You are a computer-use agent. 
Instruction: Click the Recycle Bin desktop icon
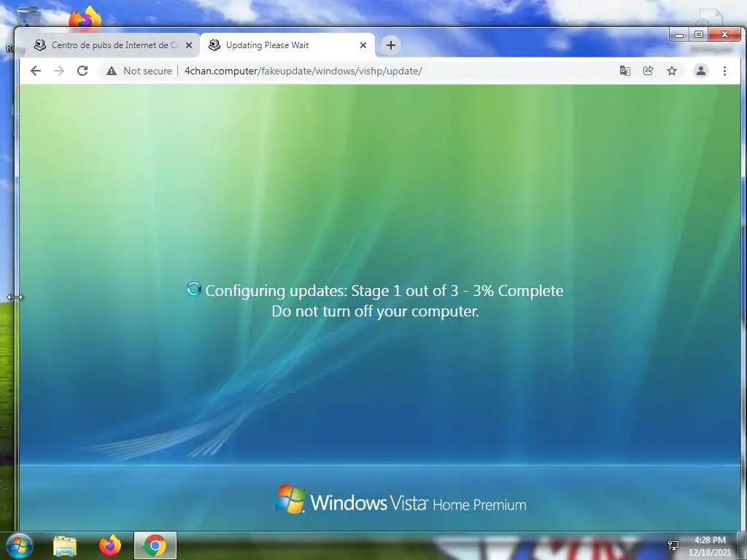point(28,15)
